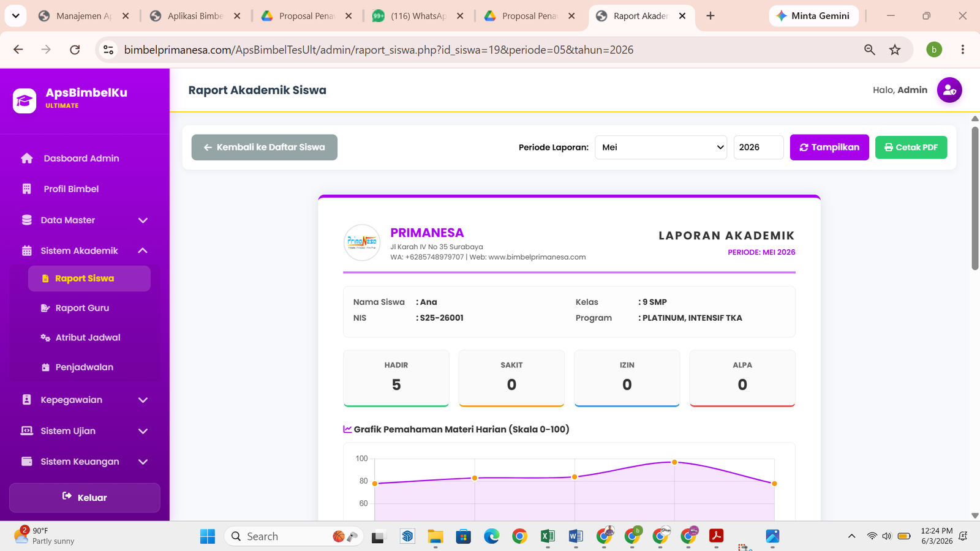This screenshot has width=980, height=551.
Task: Open the Periode Laporan month dropdown
Action: pos(661,147)
